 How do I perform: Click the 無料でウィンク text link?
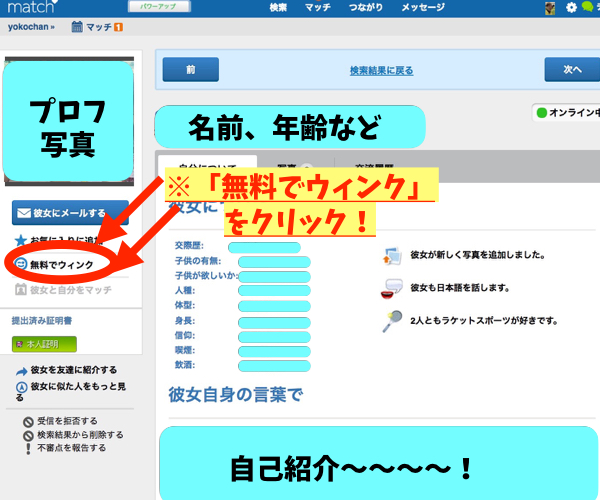pos(62,265)
